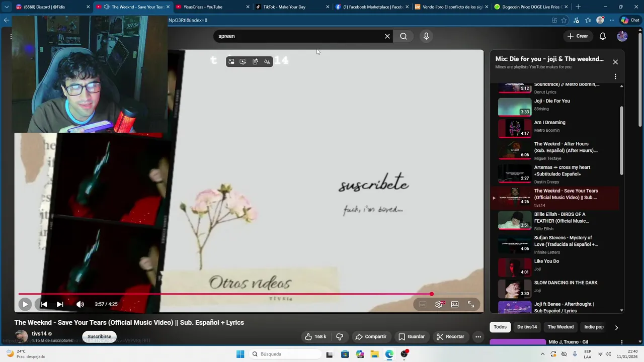Save the video with the Guardar button

(x=412, y=337)
